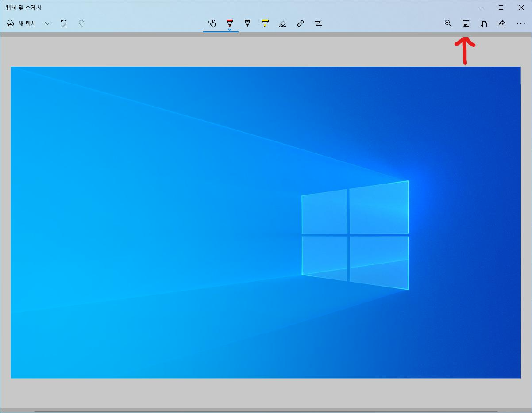Open the ruler tool

click(301, 23)
